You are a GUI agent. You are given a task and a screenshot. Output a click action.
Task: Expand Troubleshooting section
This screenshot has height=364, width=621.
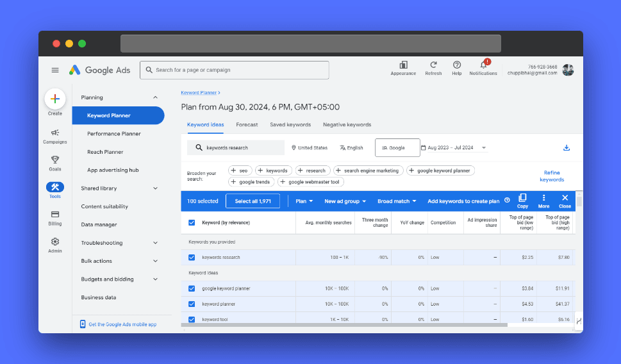155,243
